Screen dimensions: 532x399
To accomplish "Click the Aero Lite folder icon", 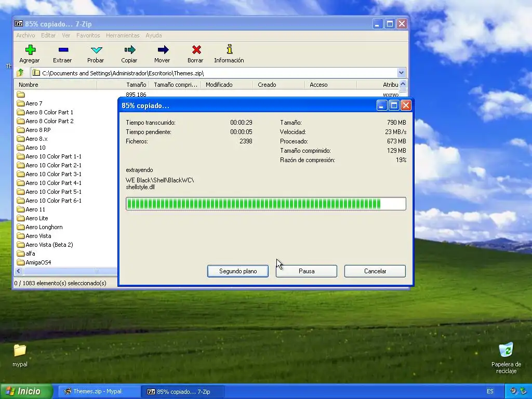I will (21, 218).
